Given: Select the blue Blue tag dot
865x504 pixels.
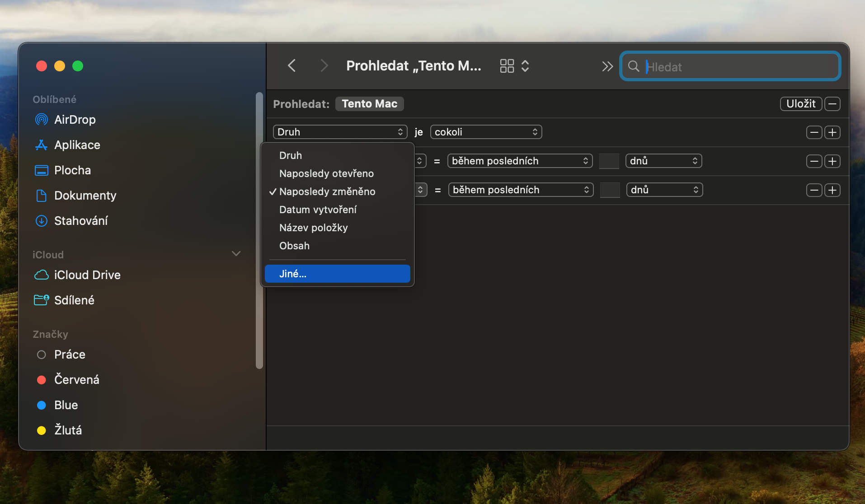Looking at the screenshot, I should 42,405.
